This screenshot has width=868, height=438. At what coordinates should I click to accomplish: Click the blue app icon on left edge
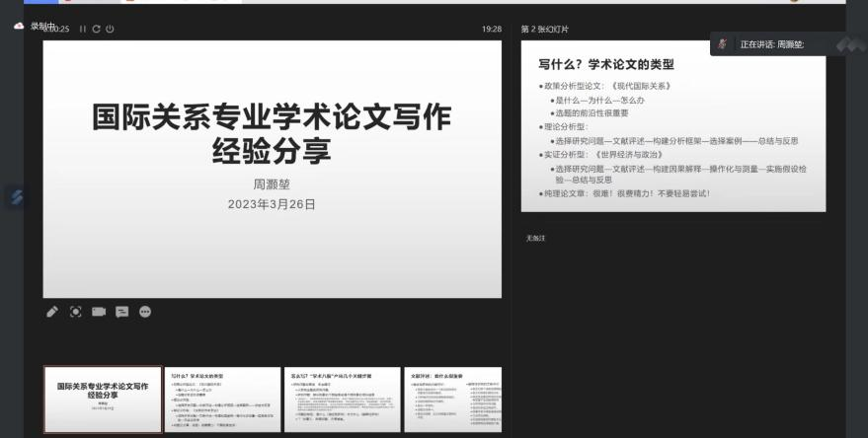pos(16,196)
